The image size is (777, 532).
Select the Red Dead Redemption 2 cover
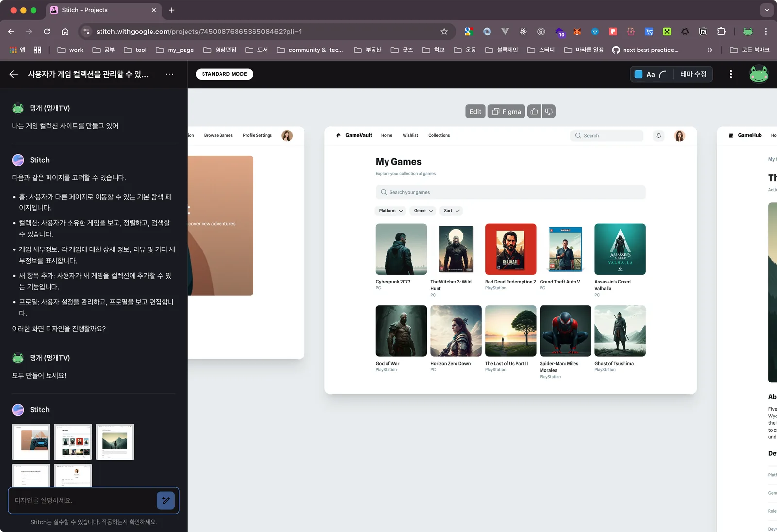coord(510,249)
